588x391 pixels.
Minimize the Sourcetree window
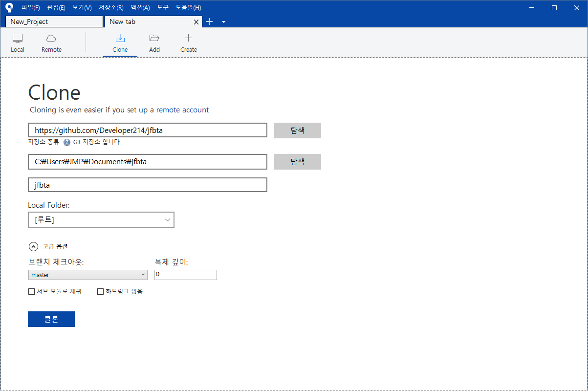532,7
